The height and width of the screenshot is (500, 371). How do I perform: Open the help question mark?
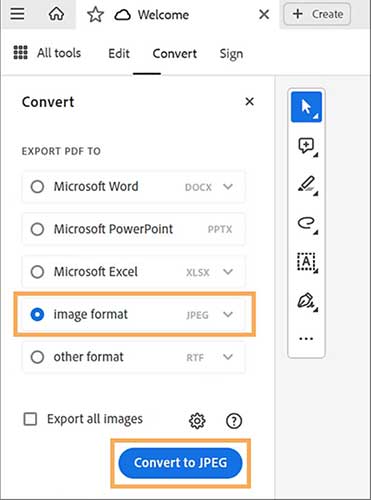click(234, 421)
